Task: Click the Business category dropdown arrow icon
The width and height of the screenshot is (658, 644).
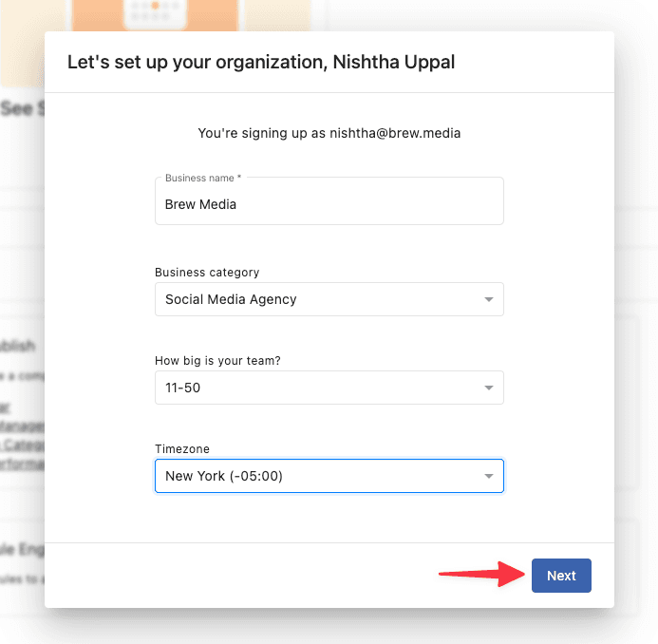Action: [x=488, y=299]
